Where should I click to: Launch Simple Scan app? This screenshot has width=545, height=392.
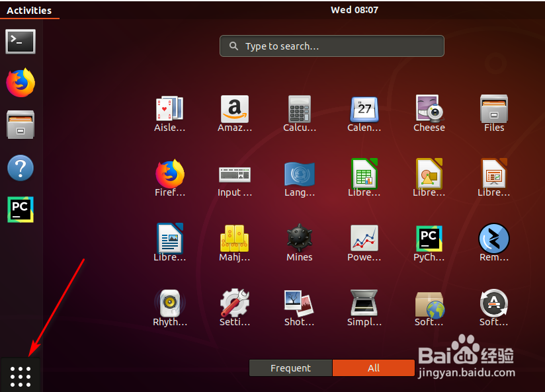[364, 308]
